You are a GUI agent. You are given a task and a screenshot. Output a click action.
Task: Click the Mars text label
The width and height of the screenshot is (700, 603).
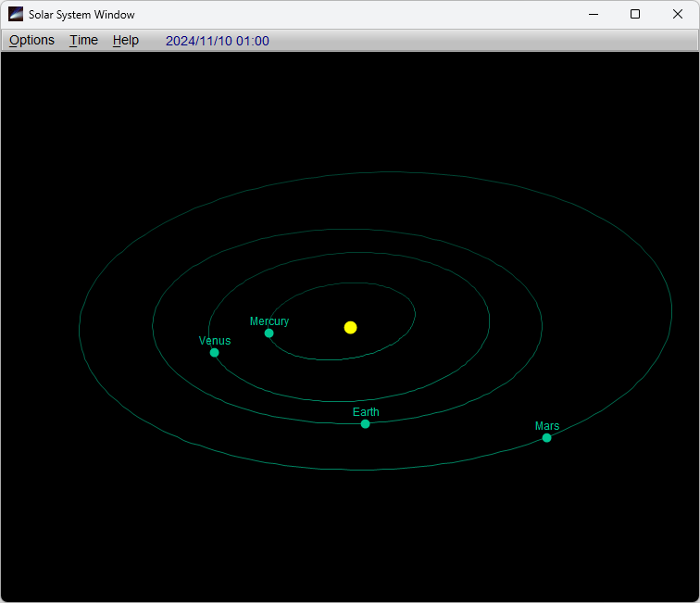(547, 426)
